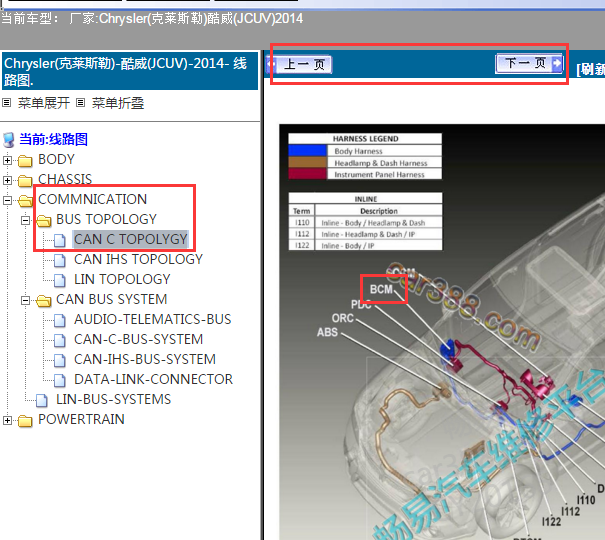
Task: Click the LIN TOPOLOGY page icon
Action: point(59,280)
